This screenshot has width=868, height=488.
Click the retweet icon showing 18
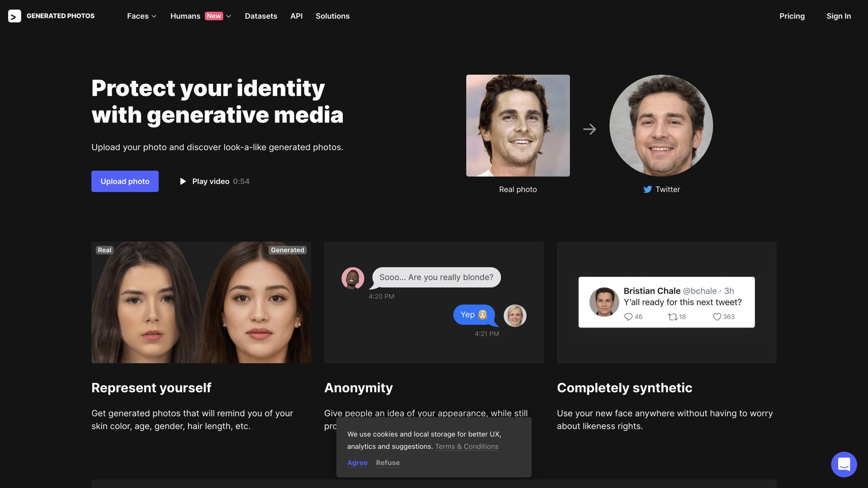[671, 317]
